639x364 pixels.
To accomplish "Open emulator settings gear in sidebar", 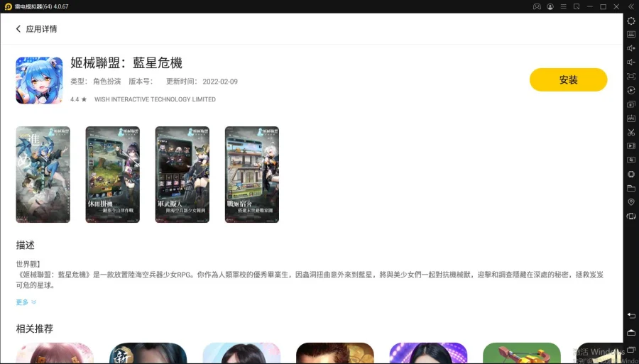I will click(x=631, y=21).
